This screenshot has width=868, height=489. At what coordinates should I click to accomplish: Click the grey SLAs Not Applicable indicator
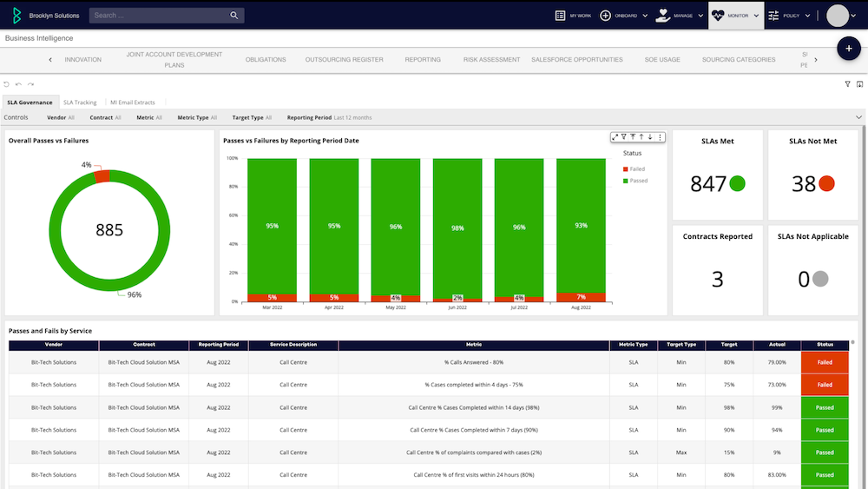[x=820, y=279]
